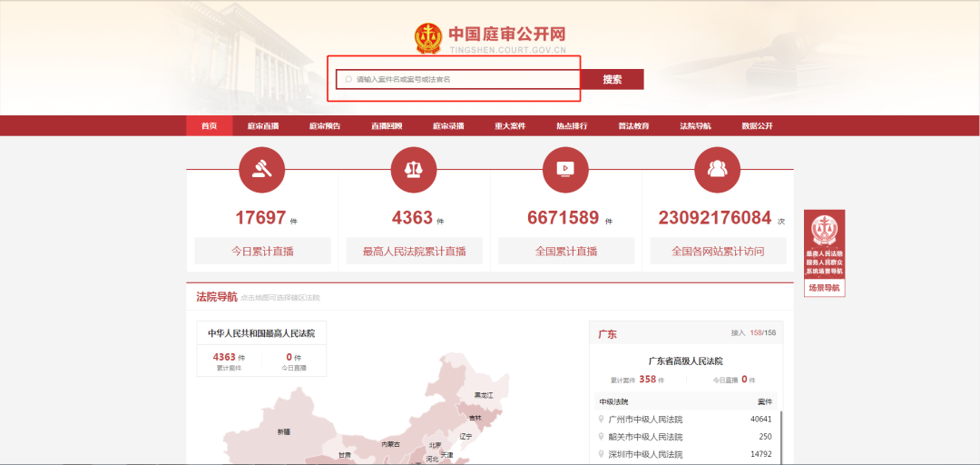Viewport: 980px width, 465px height.
Task: Click the 17697 daily live count
Action: [260, 218]
